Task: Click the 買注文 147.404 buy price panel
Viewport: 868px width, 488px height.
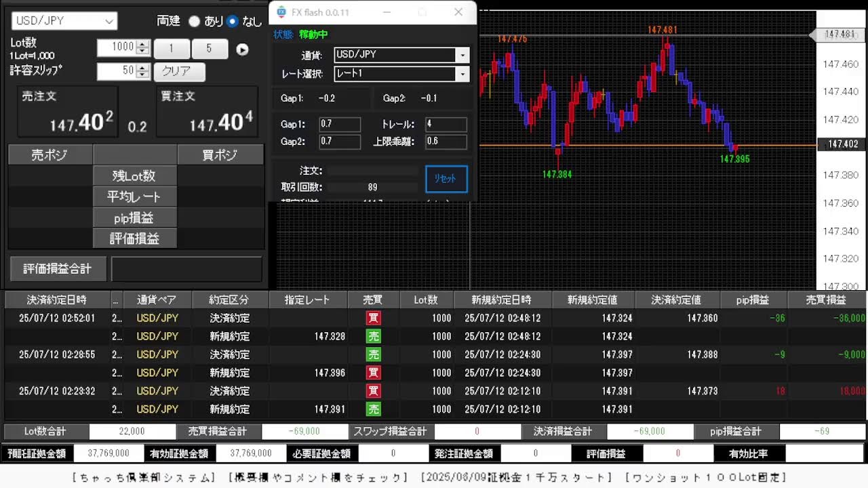Action: (x=207, y=112)
